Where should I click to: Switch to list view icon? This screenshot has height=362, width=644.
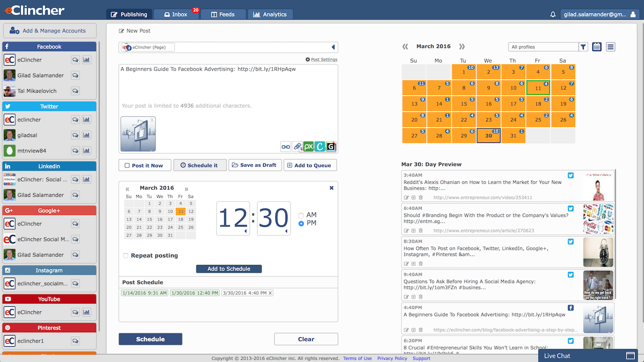tap(610, 47)
